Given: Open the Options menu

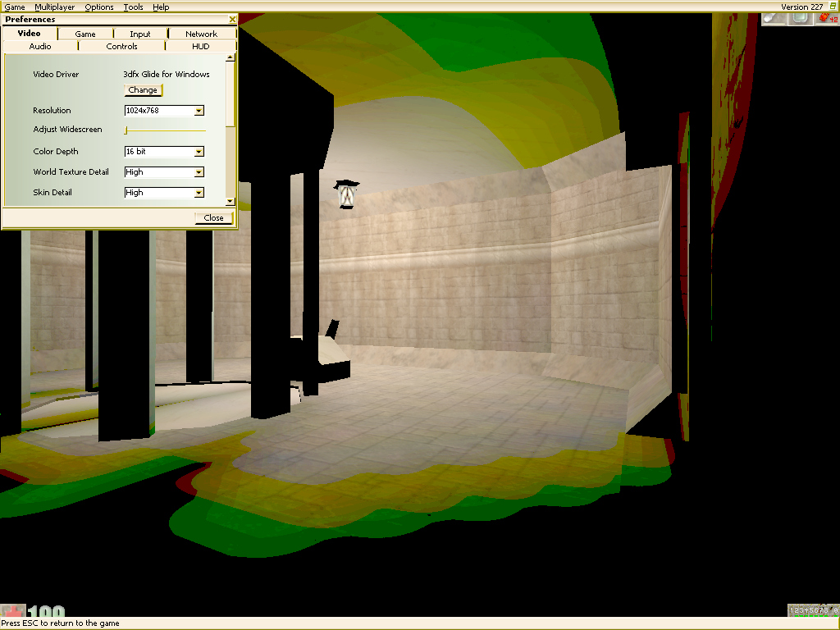Looking at the screenshot, I should [99, 7].
